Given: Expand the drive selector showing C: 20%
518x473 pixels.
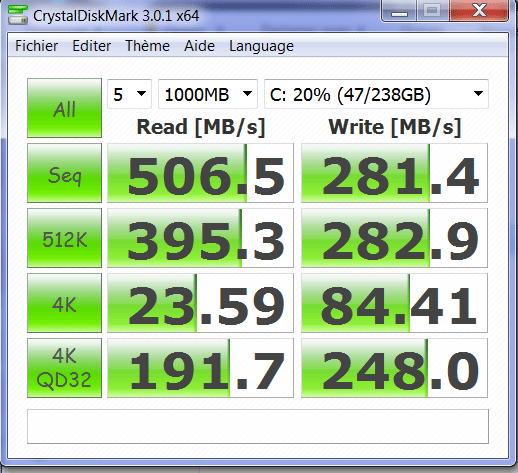Looking at the screenshot, I should pyautogui.click(x=376, y=94).
